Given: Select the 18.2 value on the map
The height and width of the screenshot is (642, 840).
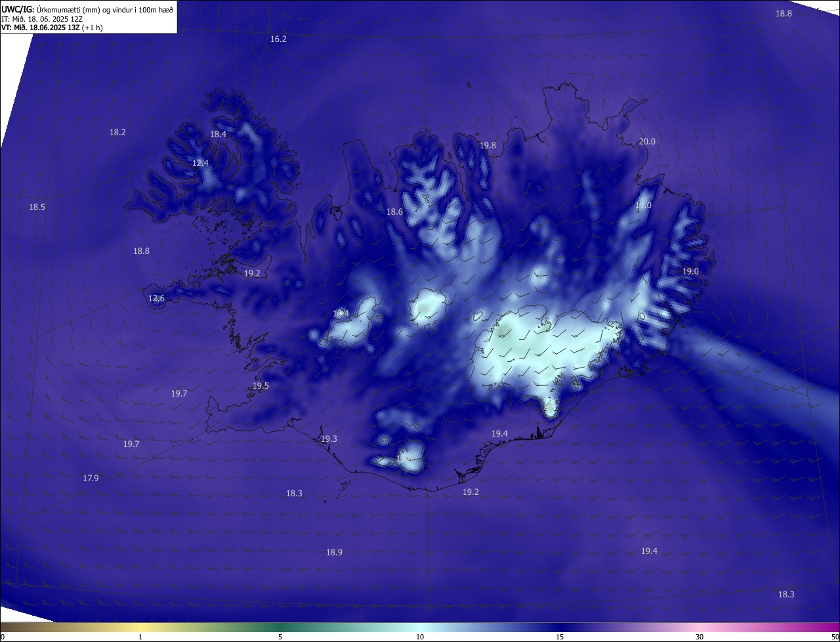Looking at the screenshot, I should pyautogui.click(x=117, y=133).
